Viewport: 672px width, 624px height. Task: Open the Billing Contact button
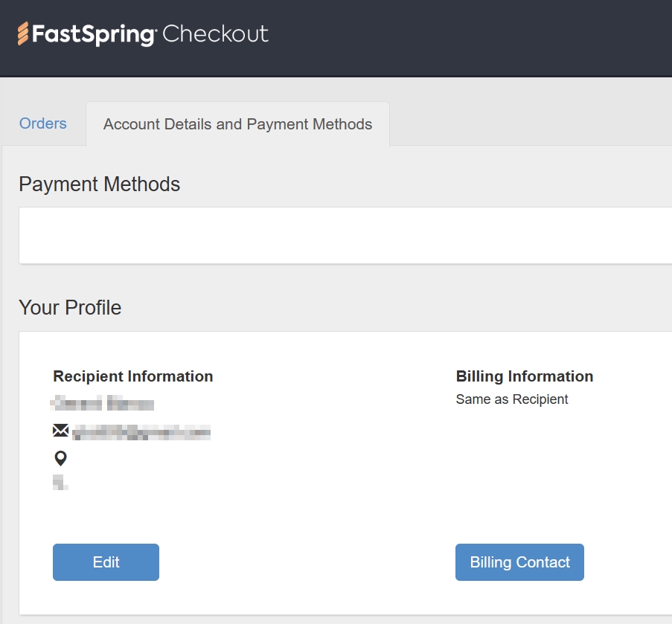519,562
